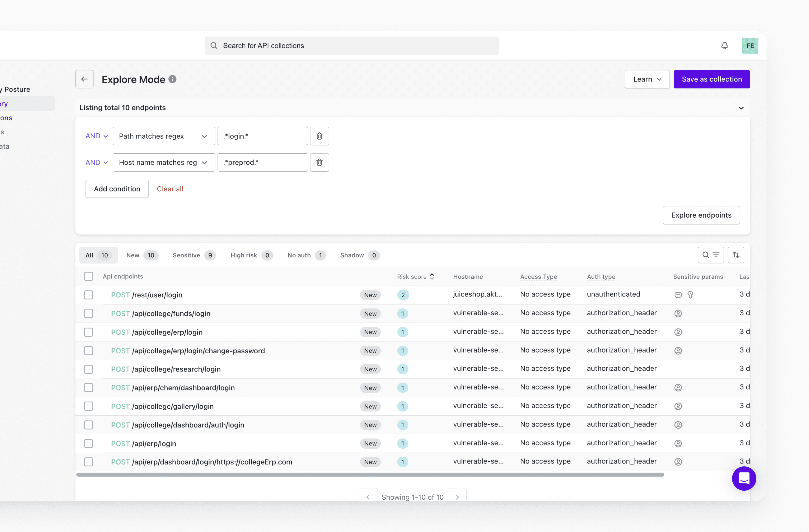The width and height of the screenshot is (809, 532).
Task: Collapse the Listing total 10 endpoints section
Action: [741, 108]
